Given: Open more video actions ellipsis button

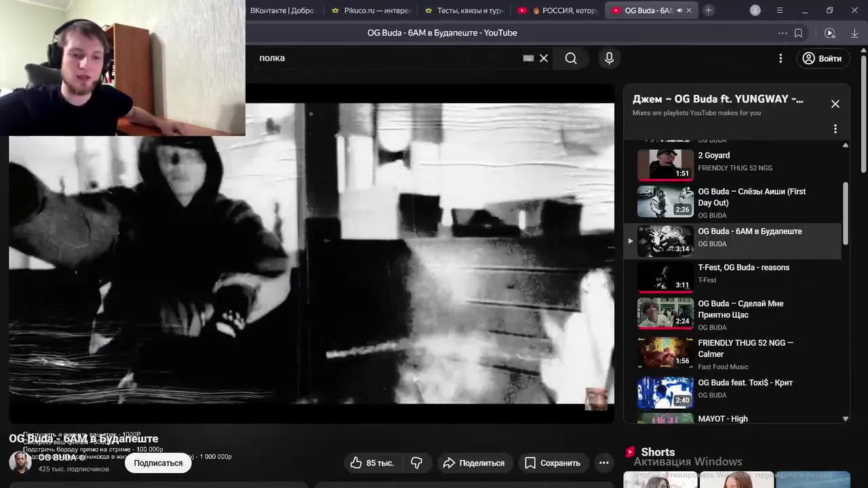Looking at the screenshot, I should tap(604, 463).
